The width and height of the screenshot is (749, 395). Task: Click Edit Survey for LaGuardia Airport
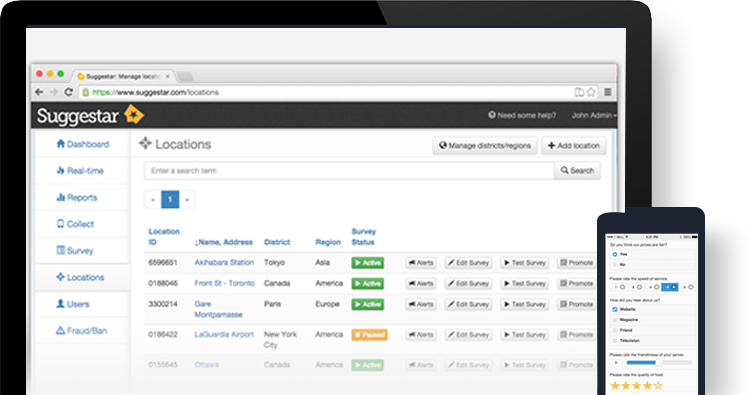(468, 335)
